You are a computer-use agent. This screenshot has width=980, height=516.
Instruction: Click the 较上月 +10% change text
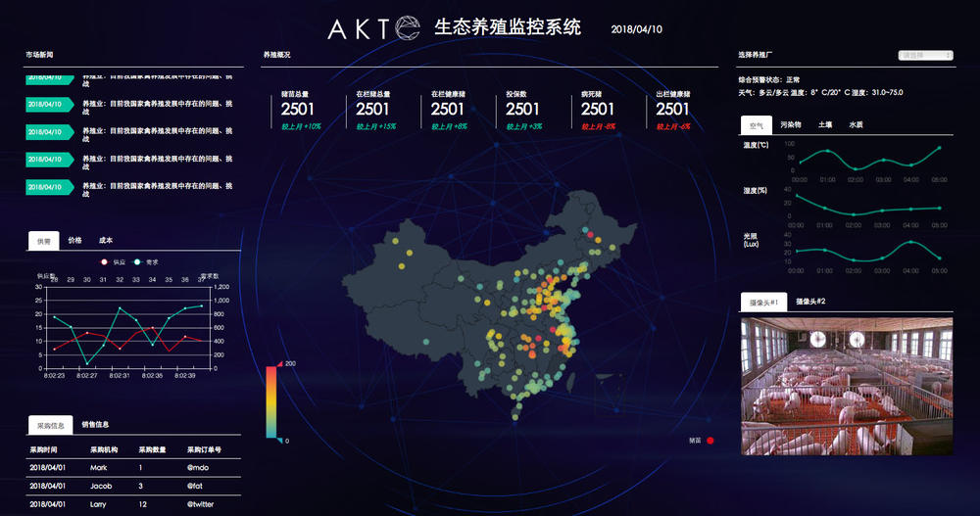[301, 127]
